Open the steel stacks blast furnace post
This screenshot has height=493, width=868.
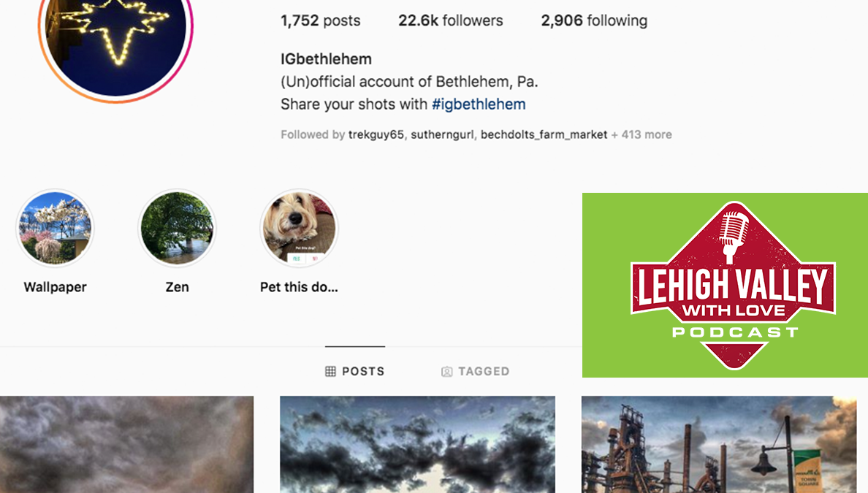point(719,444)
